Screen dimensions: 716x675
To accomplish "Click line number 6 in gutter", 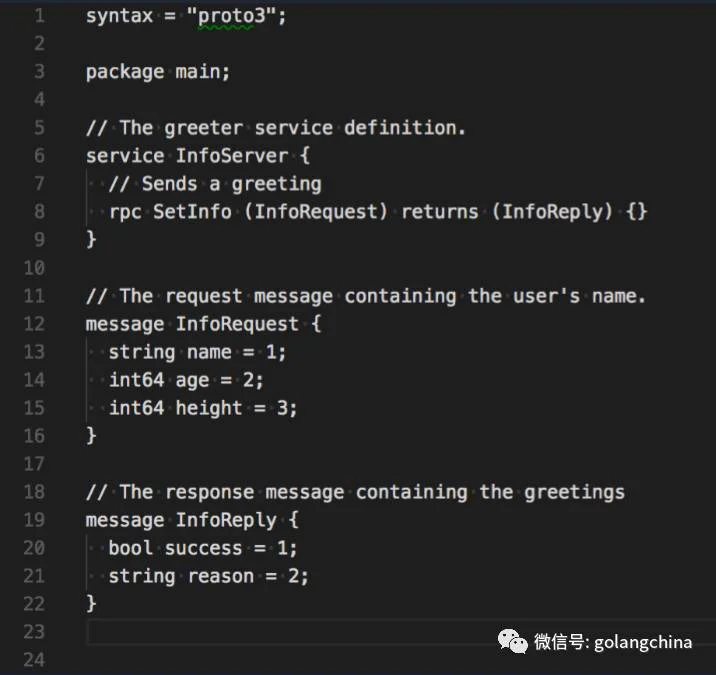I will [39, 156].
